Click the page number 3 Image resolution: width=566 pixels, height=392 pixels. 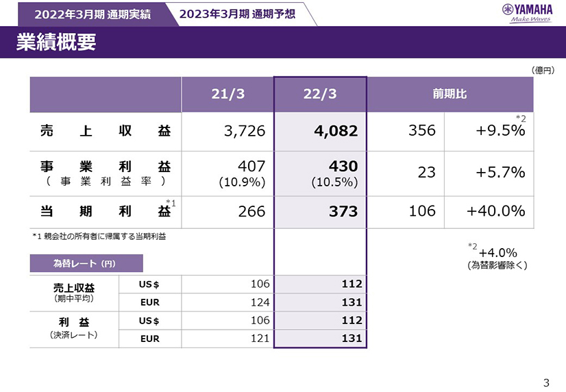[546, 382]
